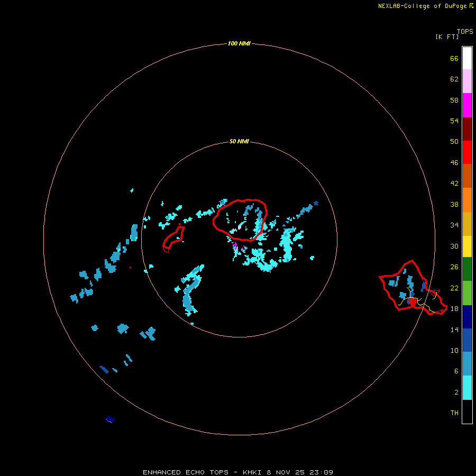476x476 pixels.
Task: Click the isolated navy echo blob at lower left
Action: point(110,419)
